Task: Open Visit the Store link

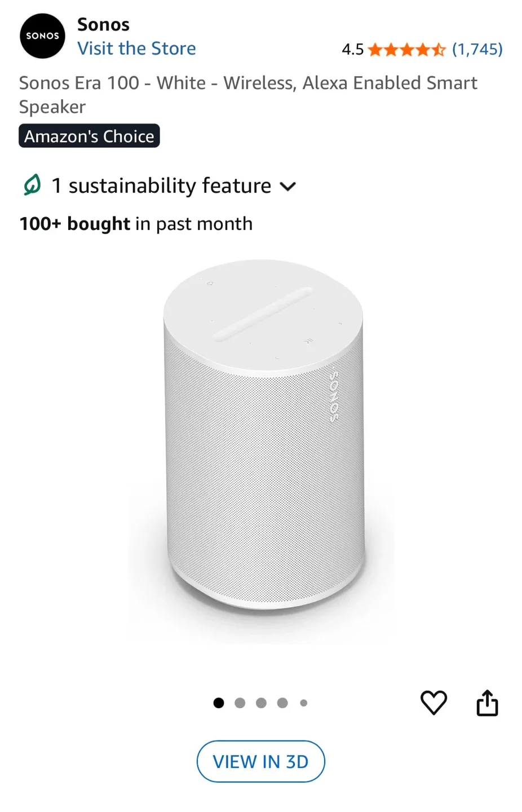Action: 136,48
